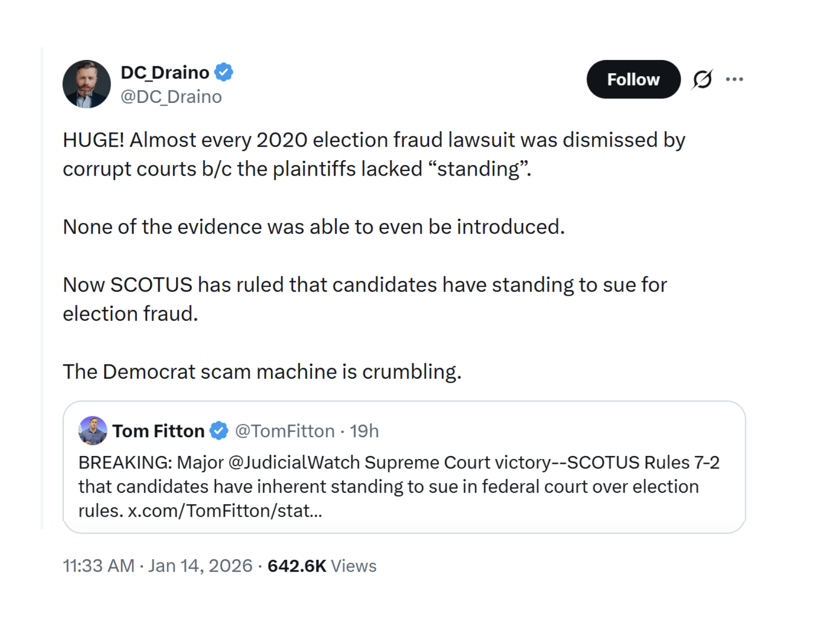This screenshot has width=840, height=625.
Task: Click the post's opening line starting "HUGE!"
Action: [x=374, y=140]
